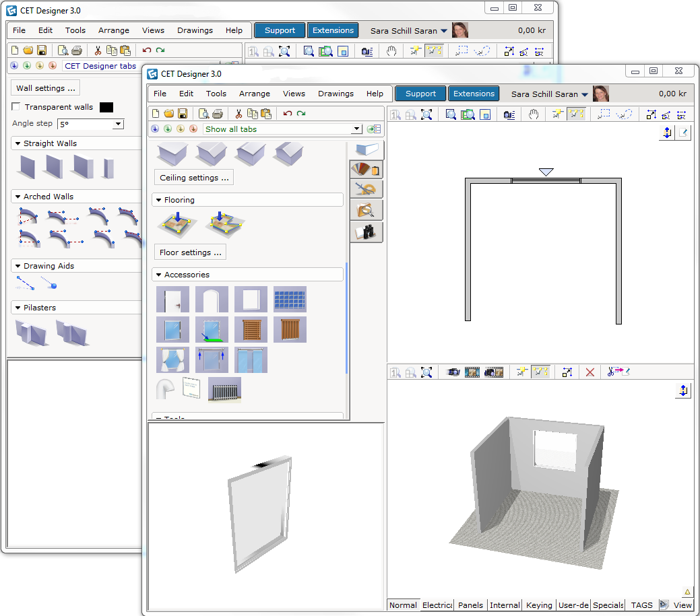Screen dimensions: 700x616
Task: Click the window preview thumbnail in lower-left pane
Action: click(259, 514)
